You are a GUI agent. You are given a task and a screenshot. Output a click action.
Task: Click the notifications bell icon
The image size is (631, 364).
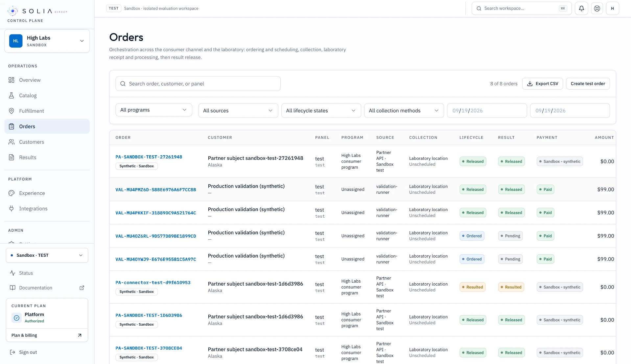coord(581,9)
